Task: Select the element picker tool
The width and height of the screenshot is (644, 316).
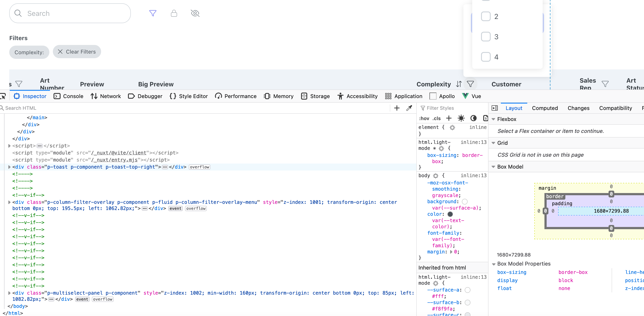Action: click(x=2, y=96)
